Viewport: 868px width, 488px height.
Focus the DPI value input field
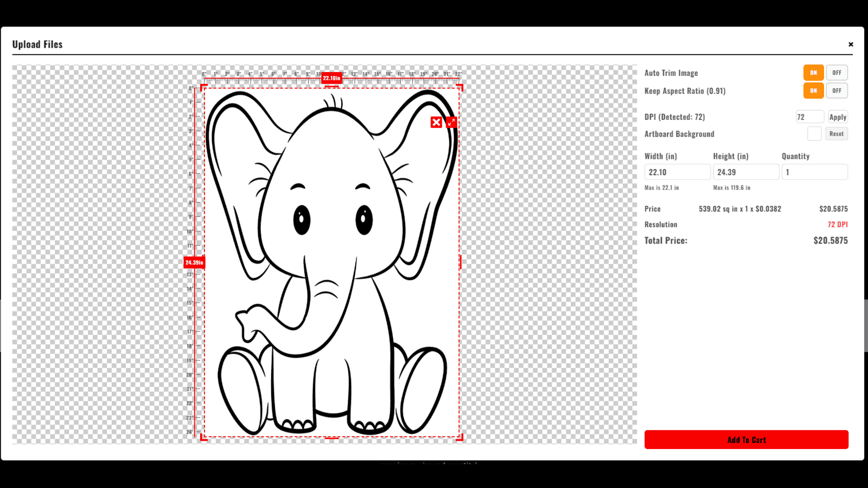(x=809, y=117)
